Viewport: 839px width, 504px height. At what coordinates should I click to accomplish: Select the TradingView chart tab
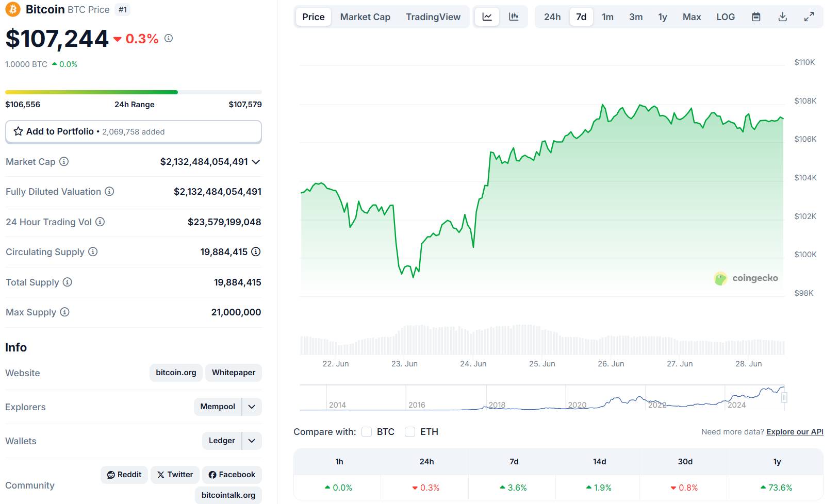point(433,16)
